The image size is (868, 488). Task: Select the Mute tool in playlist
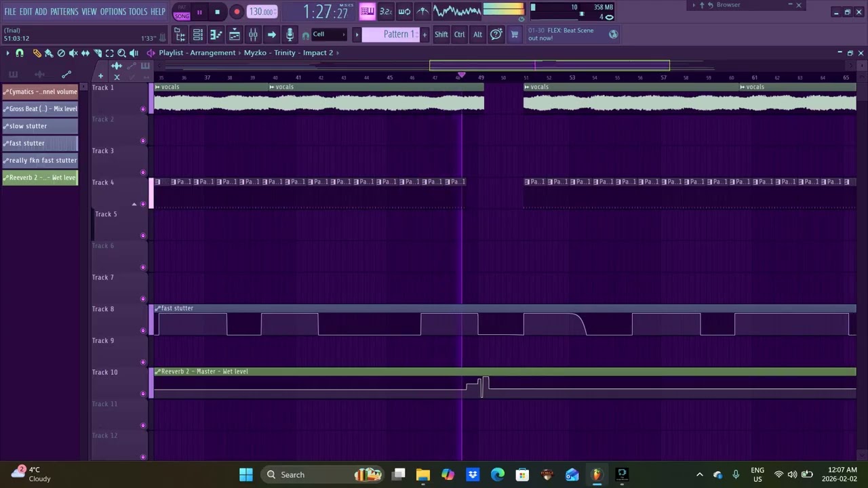click(73, 53)
